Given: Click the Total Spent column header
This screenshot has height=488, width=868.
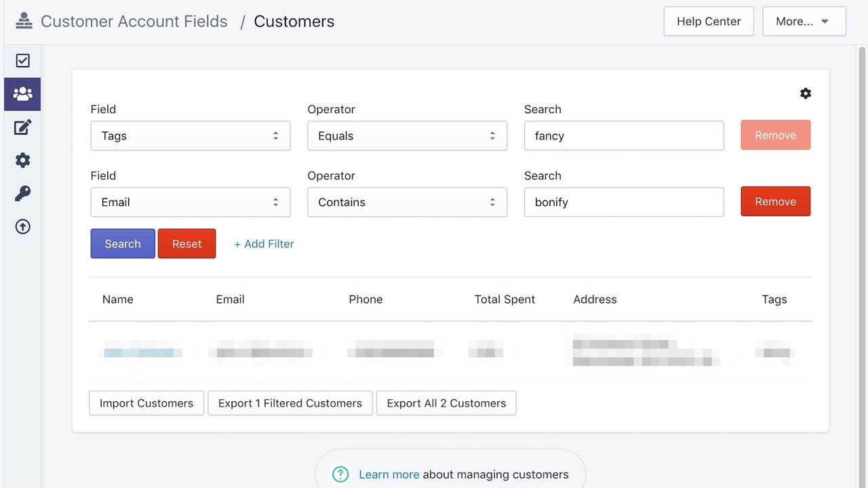Looking at the screenshot, I should (505, 300).
